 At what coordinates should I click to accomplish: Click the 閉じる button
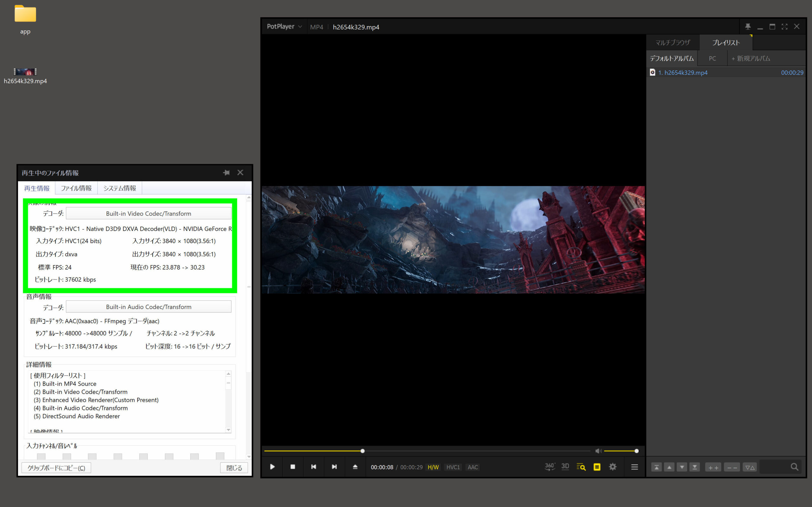point(234,468)
